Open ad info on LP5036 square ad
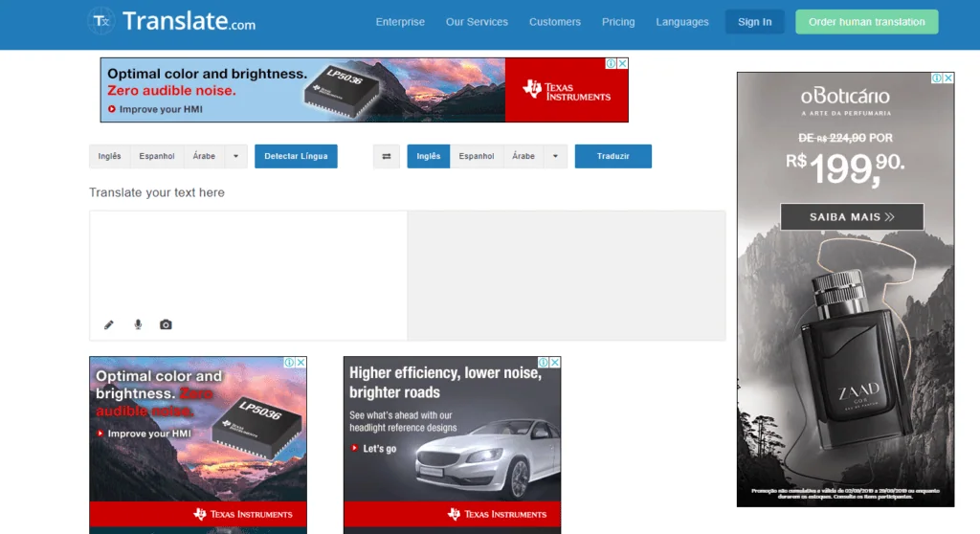Viewport: 980px width, 534px height. [x=289, y=362]
